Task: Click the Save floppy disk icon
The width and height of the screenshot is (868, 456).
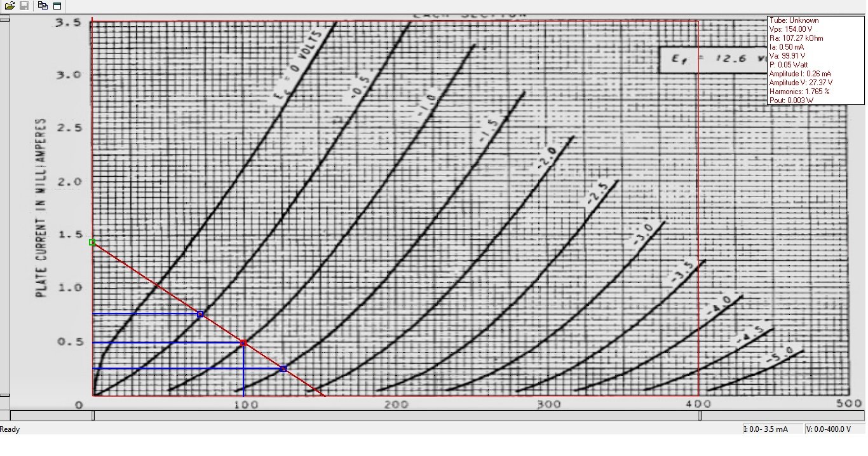Action: (x=24, y=6)
